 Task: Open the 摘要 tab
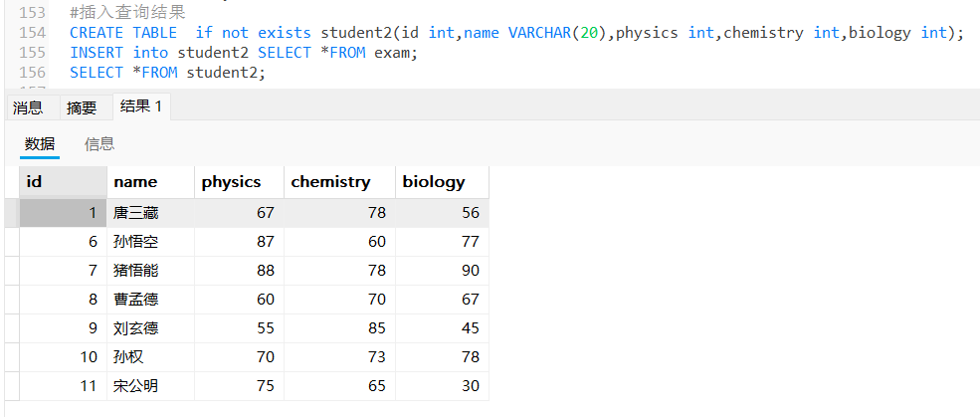[x=82, y=107]
